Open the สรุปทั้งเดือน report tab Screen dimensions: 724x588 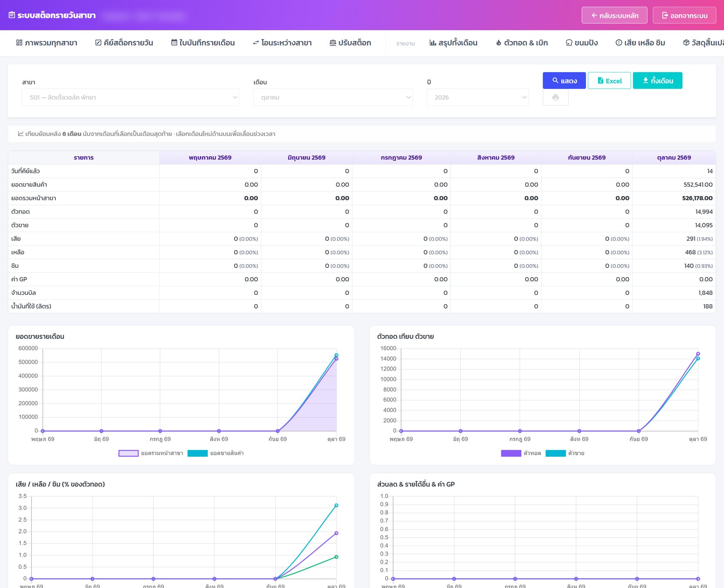(453, 43)
